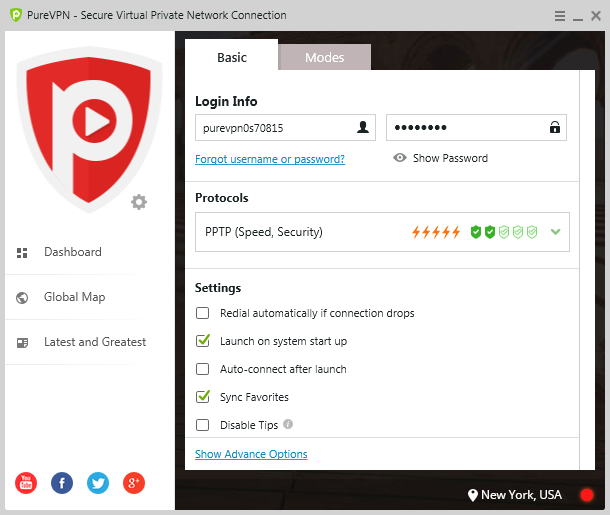Enable Auto-connect after launch checkbox
Viewport: 610px width, 515px height.
(x=202, y=369)
